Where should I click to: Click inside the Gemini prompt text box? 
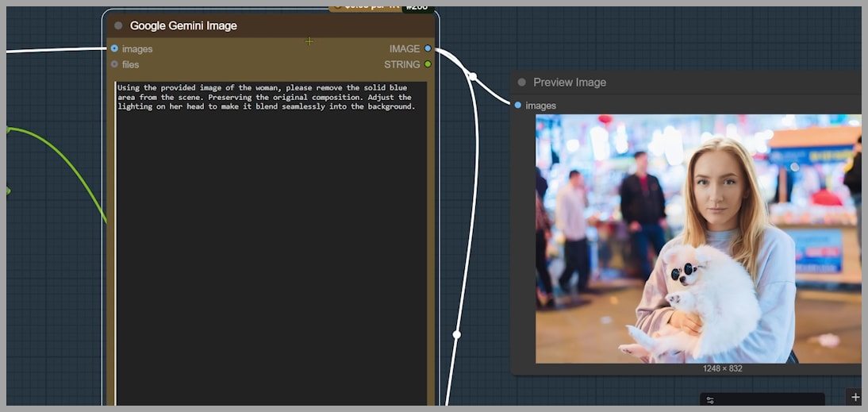[270, 238]
